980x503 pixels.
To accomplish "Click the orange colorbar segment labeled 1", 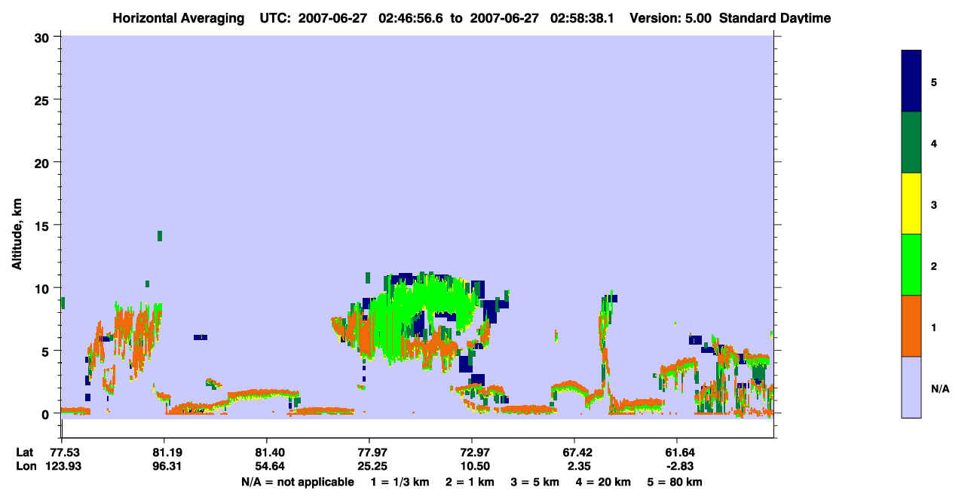I will tap(911, 326).
